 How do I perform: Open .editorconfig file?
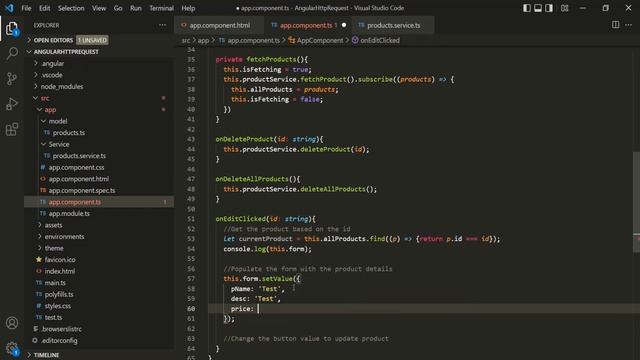(x=99, y=340)
